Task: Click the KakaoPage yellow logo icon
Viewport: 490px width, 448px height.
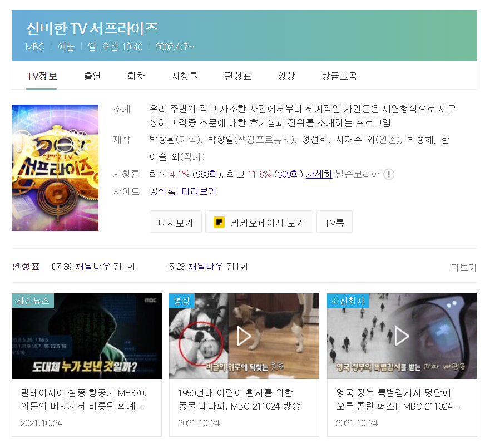Action: (x=219, y=222)
